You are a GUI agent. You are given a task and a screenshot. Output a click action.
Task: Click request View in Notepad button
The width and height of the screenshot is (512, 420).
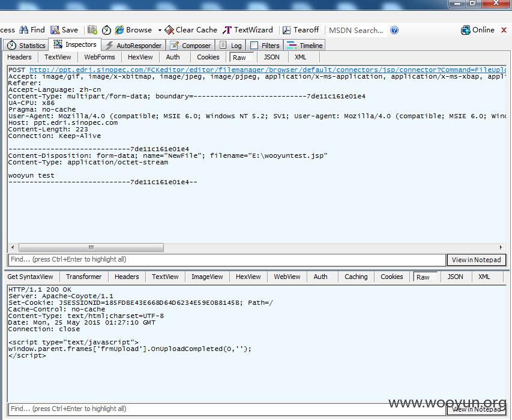[476, 260]
